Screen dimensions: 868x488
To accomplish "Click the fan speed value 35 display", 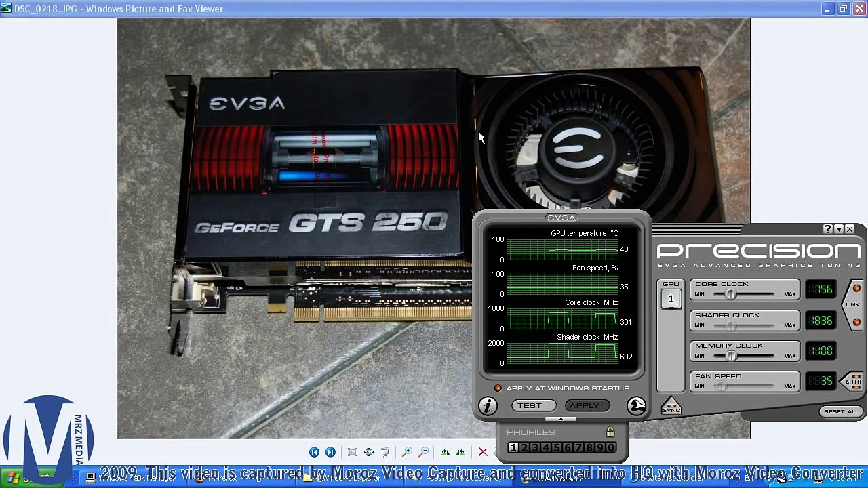I will [821, 382].
